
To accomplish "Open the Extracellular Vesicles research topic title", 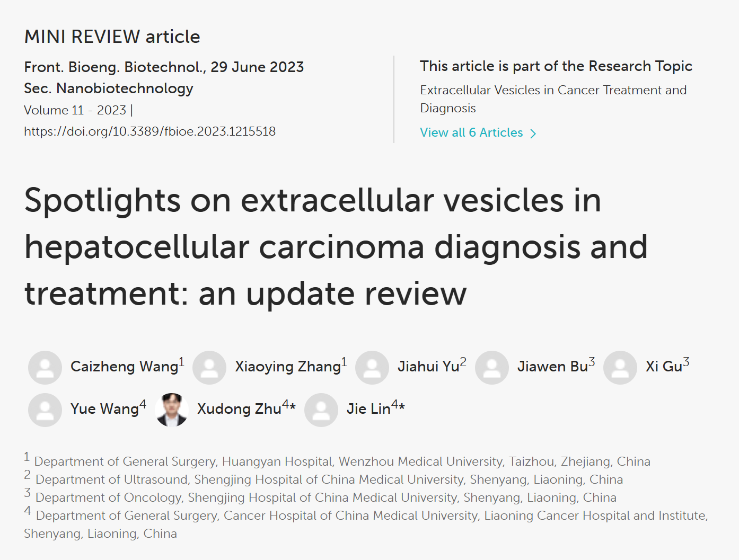I will click(x=553, y=99).
